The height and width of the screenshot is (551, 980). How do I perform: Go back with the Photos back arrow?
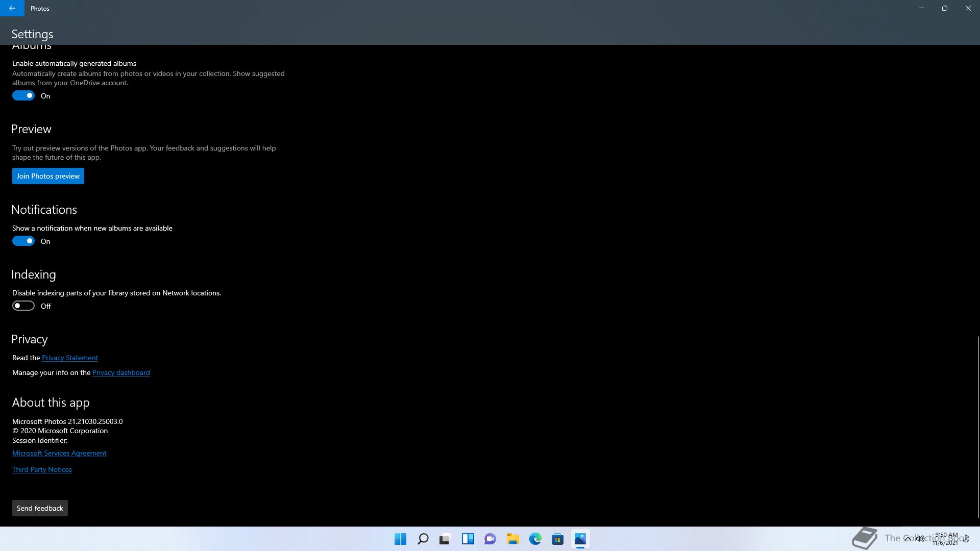tap(12, 8)
